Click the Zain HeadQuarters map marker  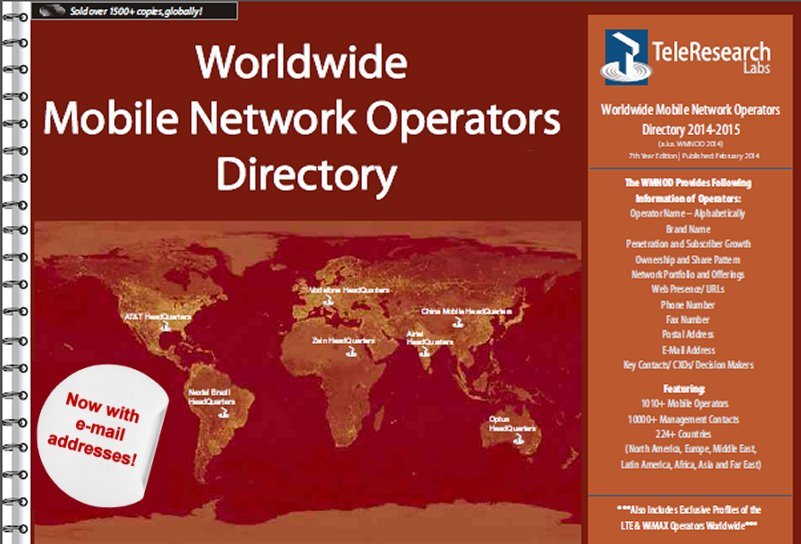coord(350,351)
